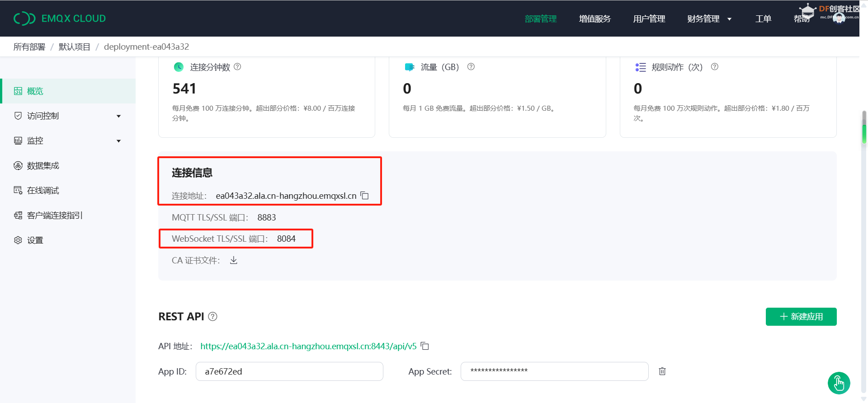Select 概览 in the sidebar
This screenshot has height=403, width=868.
click(68, 91)
